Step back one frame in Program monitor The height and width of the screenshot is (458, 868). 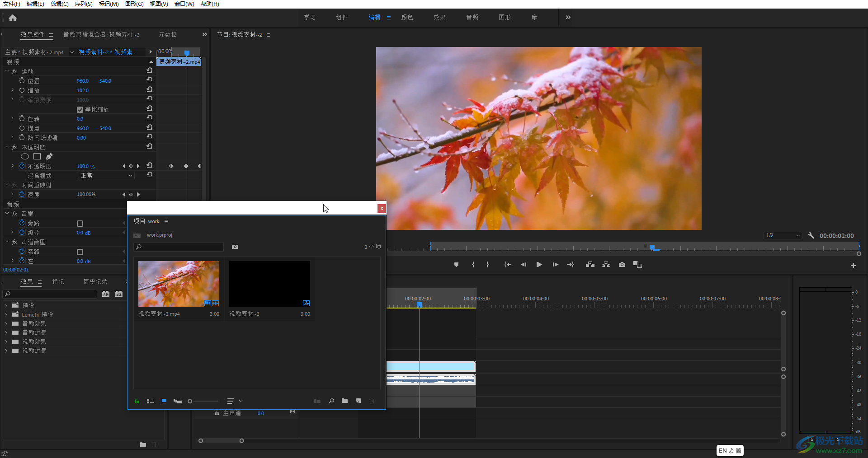point(524,265)
